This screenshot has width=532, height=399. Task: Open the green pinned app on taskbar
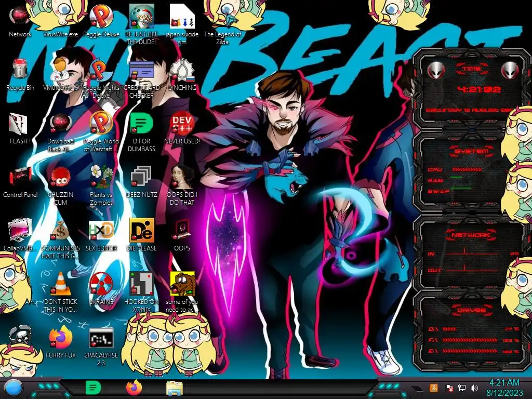click(x=93, y=388)
